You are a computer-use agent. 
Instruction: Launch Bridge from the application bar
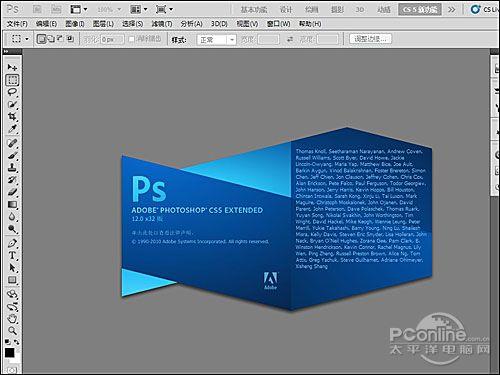(x=37, y=9)
